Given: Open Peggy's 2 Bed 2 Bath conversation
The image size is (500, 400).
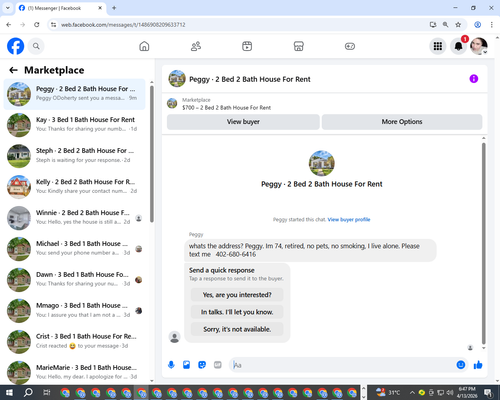Looking at the screenshot, I should click(x=74, y=94).
